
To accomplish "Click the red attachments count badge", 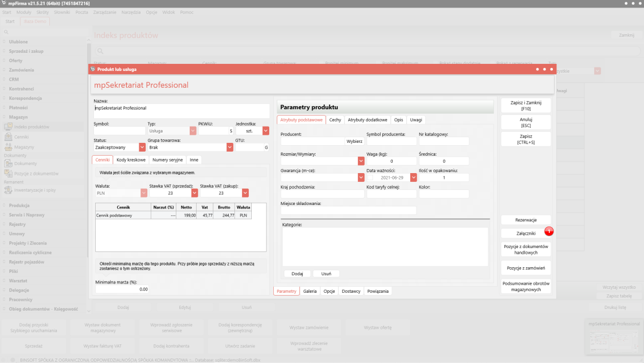I will pyautogui.click(x=549, y=231).
